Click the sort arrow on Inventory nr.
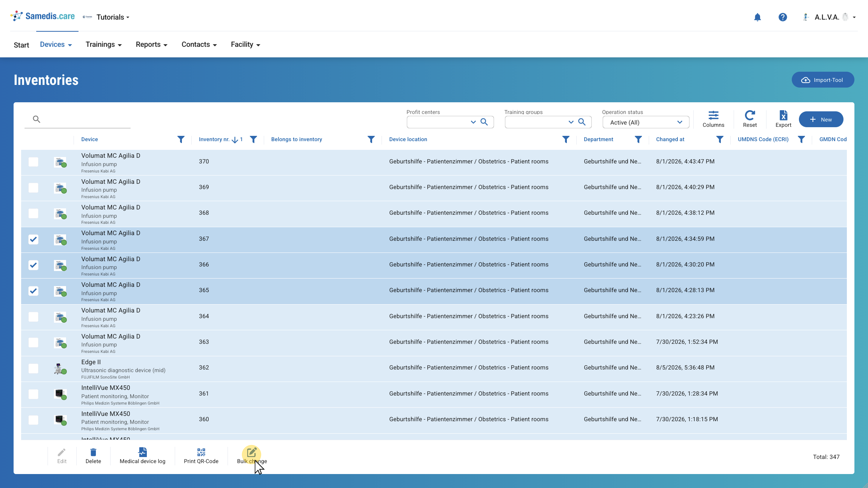The image size is (868, 488). (x=235, y=140)
